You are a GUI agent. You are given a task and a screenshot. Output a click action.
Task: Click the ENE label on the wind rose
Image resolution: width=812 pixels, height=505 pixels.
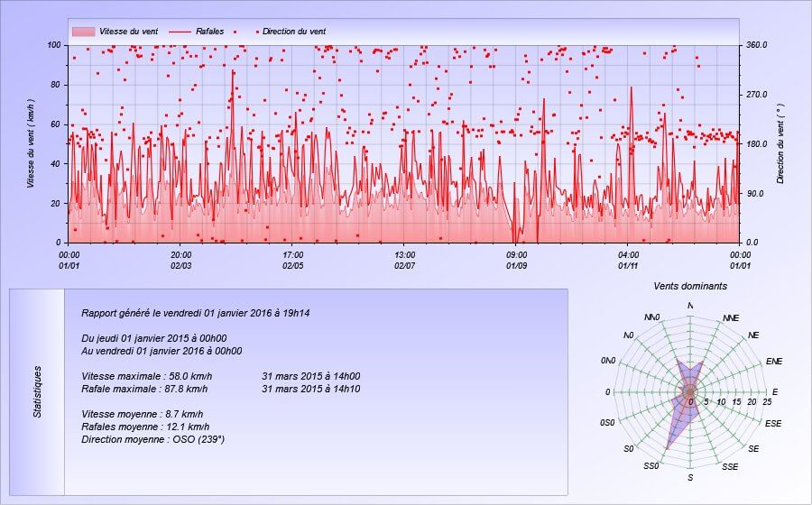pos(773,361)
